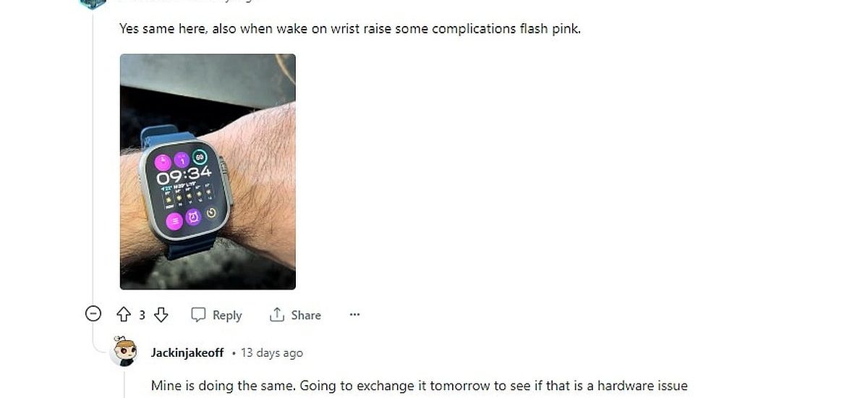Click the 09:34 watch face in photo
Image resolution: width=868 pixels, height=398 pixels.
pyautogui.click(x=183, y=188)
